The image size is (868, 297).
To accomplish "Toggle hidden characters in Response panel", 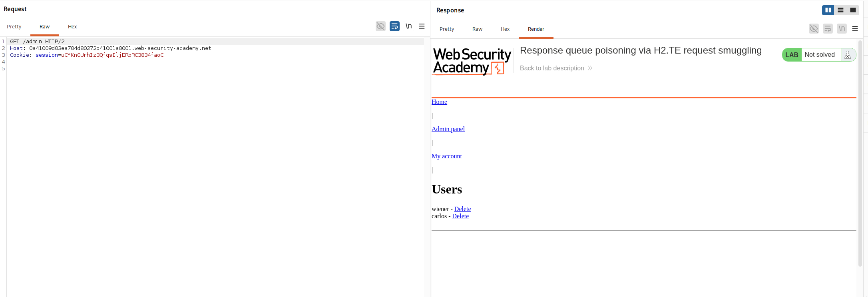I will pyautogui.click(x=814, y=29).
